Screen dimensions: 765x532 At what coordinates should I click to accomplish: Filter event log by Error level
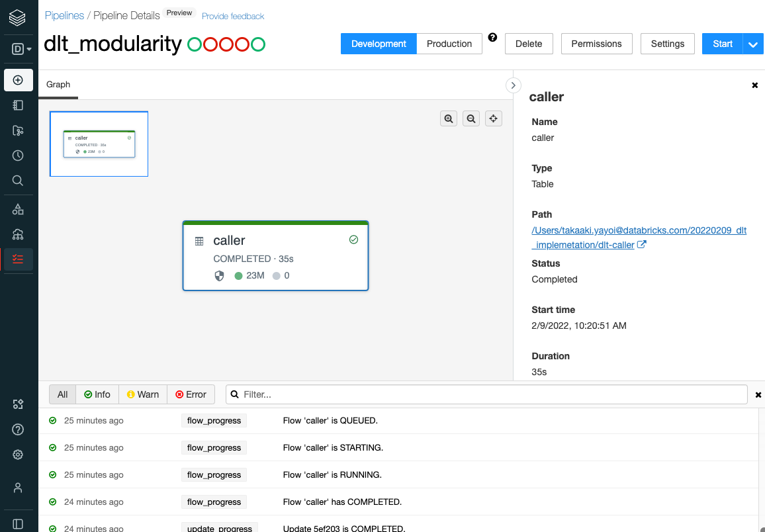[191, 394]
